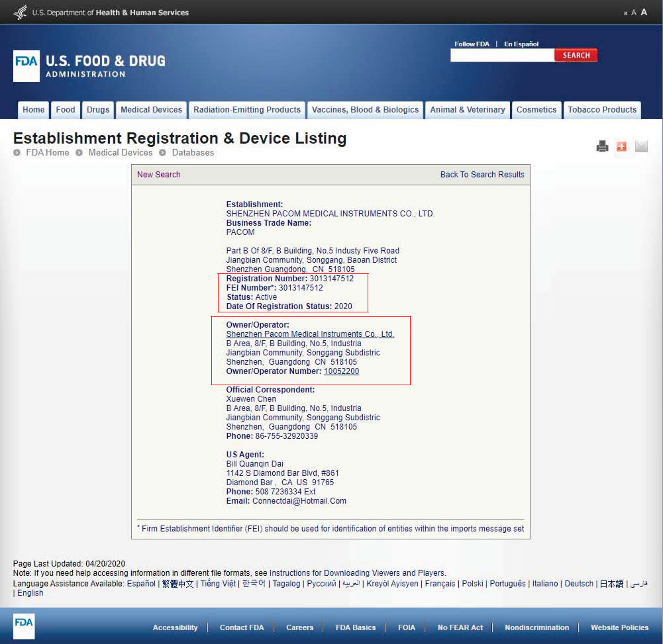Click the New Search link
Image resolution: width=663 pixels, height=644 pixels.
(158, 175)
